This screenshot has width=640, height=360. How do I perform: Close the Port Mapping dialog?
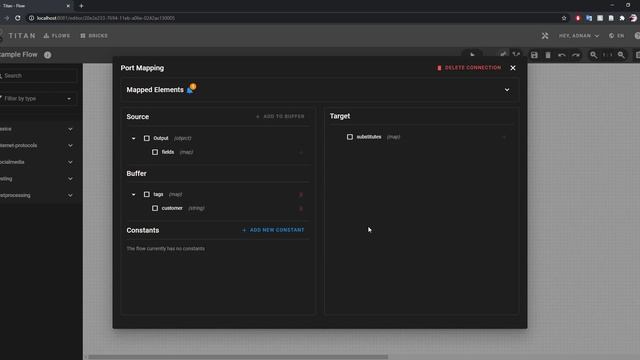tap(513, 68)
